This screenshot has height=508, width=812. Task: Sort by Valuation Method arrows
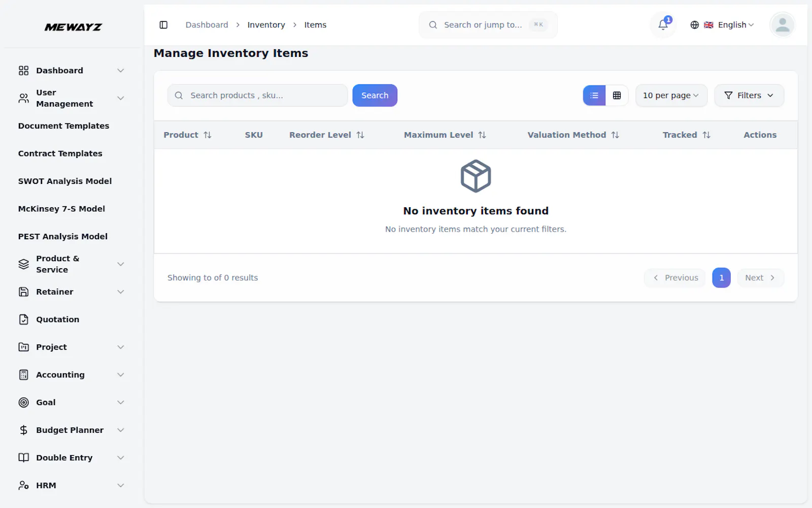[615, 135]
